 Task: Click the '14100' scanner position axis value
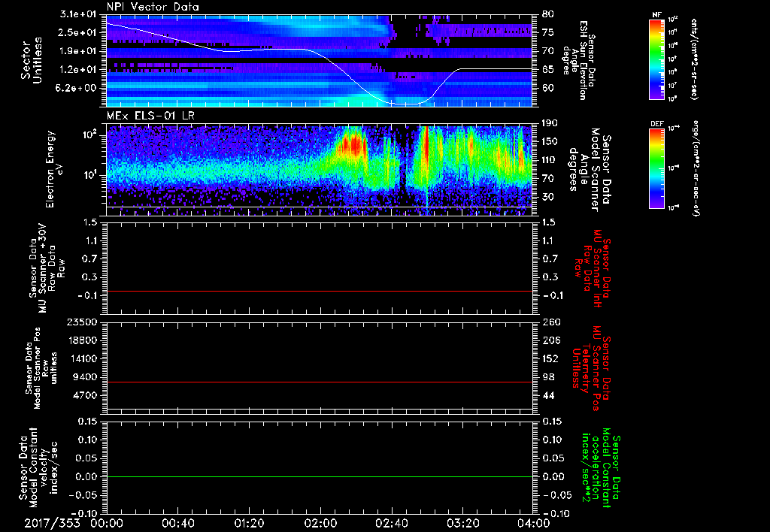[82, 358]
